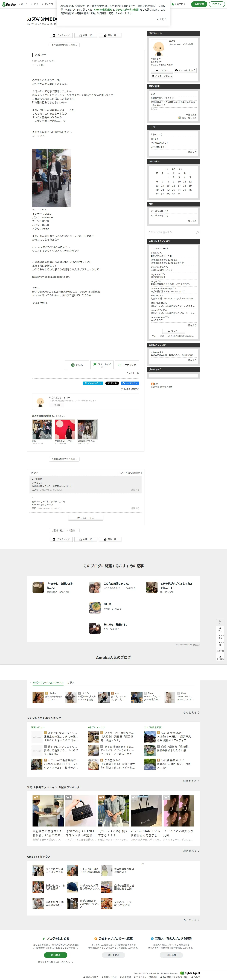The image size is (227, 980).
Task: Click 上に戻る arrow in floating side panel
Action: 220,657
